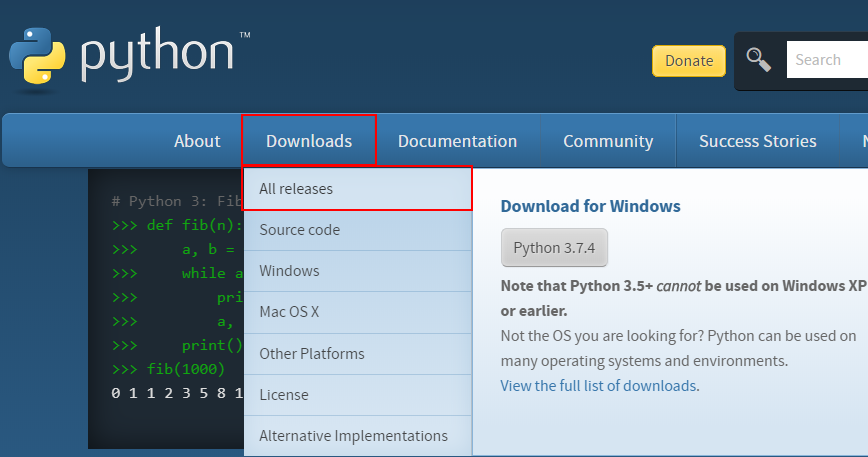
Task: Open License entry in dropdown
Action: (x=358, y=395)
